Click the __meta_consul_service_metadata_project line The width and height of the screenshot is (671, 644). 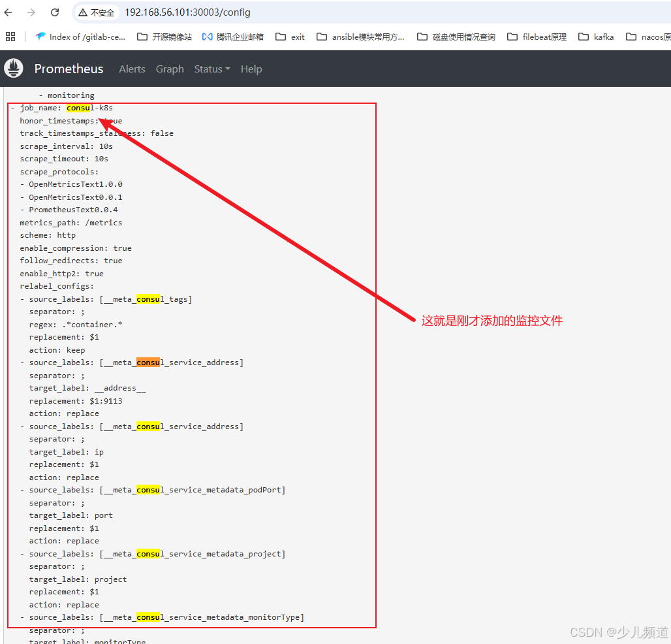[x=153, y=554]
